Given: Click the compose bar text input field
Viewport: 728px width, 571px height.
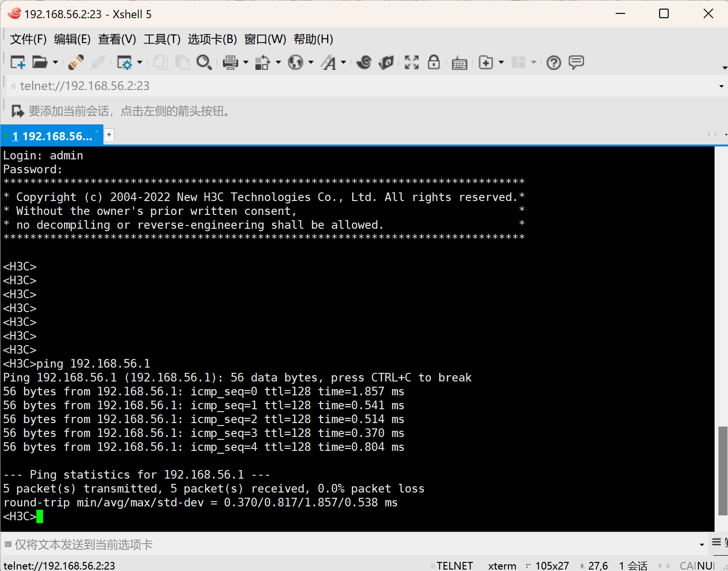Looking at the screenshot, I should click(354, 544).
